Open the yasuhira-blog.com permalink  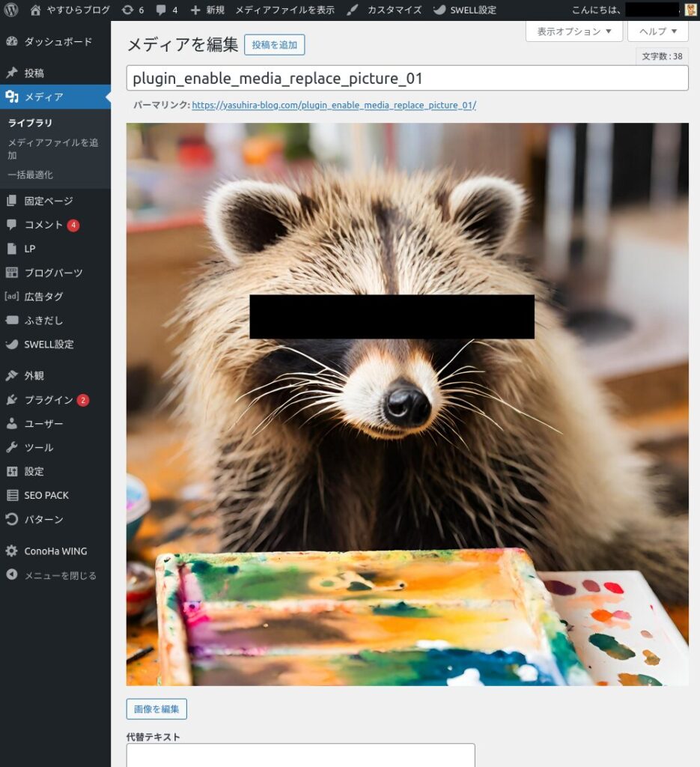tap(334, 106)
